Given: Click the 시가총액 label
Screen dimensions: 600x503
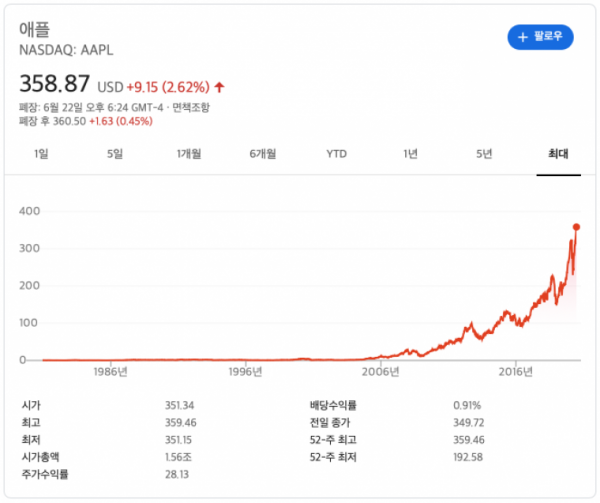Looking at the screenshot, I should (x=40, y=457).
